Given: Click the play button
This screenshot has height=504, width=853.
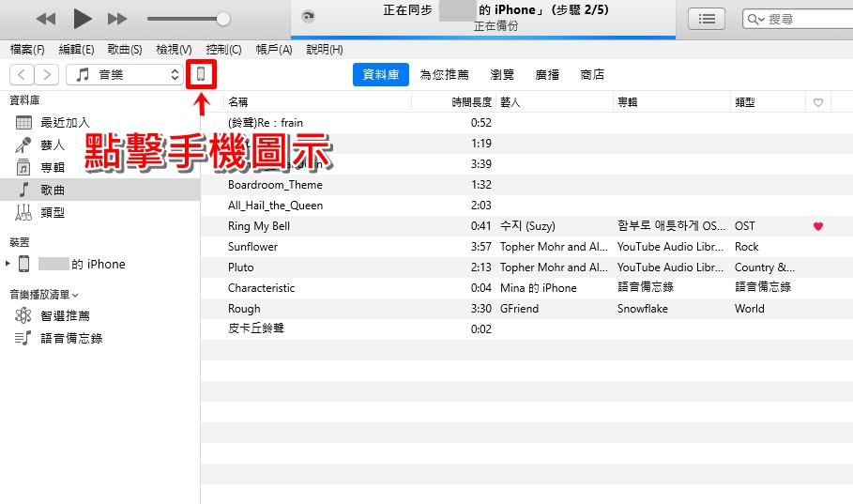Looking at the screenshot, I should pyautogui.click(x=83, y=19).
